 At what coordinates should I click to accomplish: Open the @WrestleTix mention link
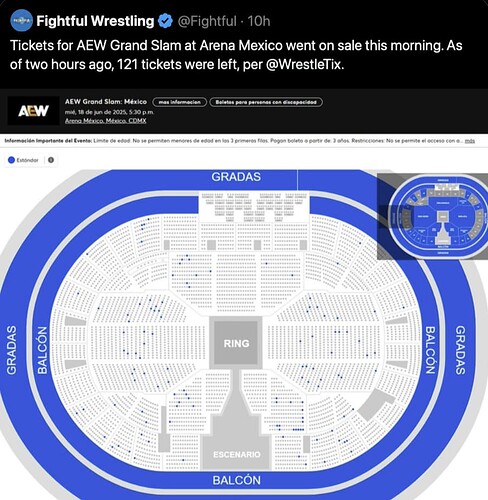point(304,64)
